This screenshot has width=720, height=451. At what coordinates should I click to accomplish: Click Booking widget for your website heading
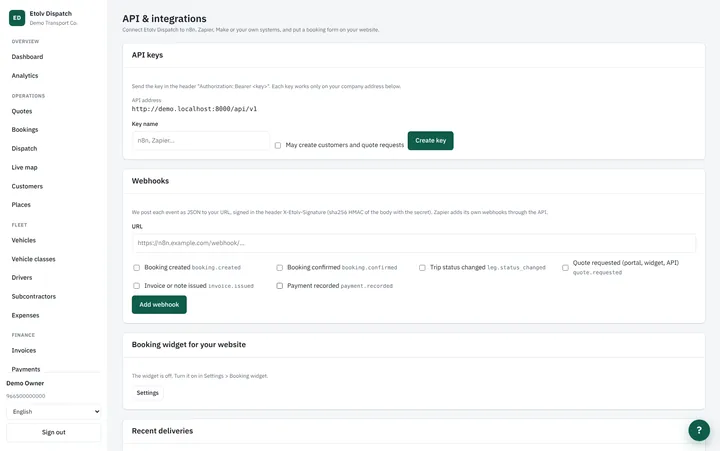pyautogui.click(x=189, y=344)
